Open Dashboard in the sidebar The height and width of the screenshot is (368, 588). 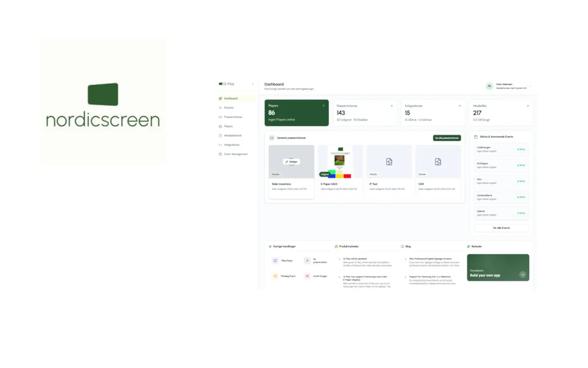click(x=236, y=99)
